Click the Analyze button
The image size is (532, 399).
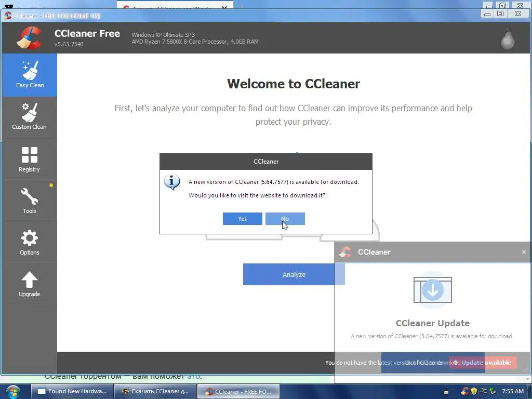point(294,274)
